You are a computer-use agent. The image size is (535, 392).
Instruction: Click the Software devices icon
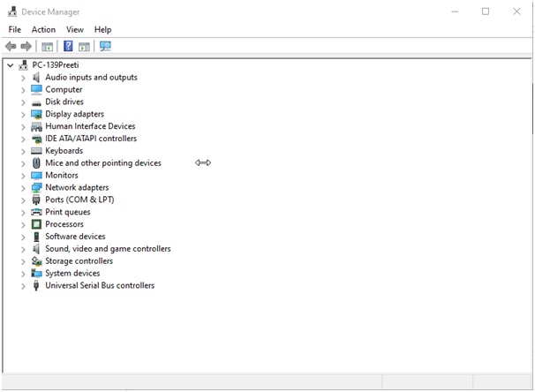36,237
